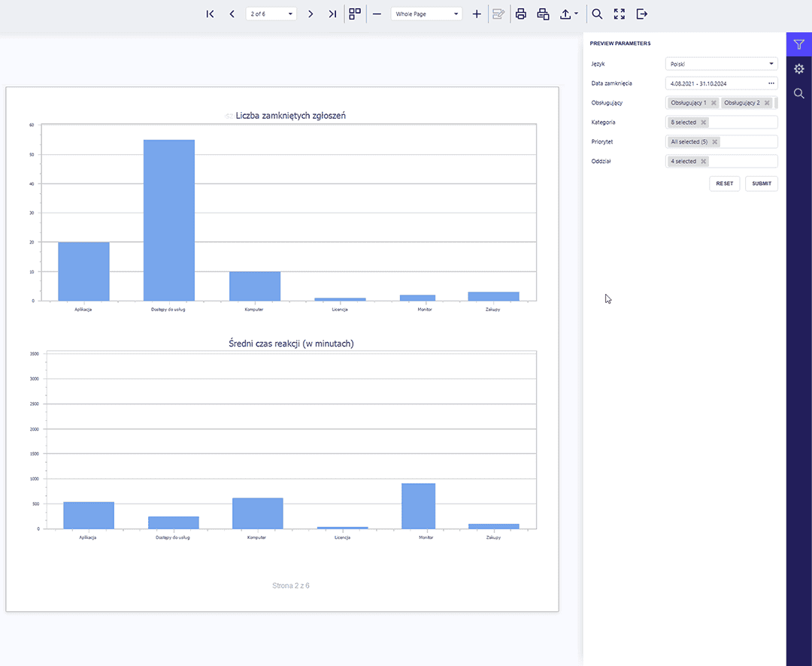Open the Export Options gear tab
This screenshot has height=666, width=812.
click(798, 69)
